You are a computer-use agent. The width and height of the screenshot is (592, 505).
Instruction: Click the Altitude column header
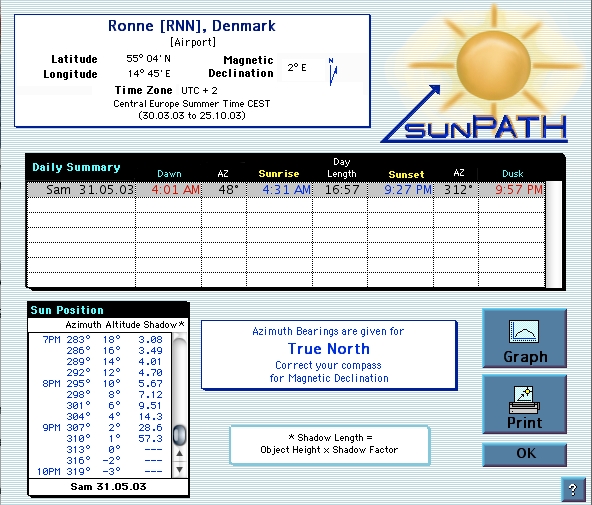click(123, 325)
